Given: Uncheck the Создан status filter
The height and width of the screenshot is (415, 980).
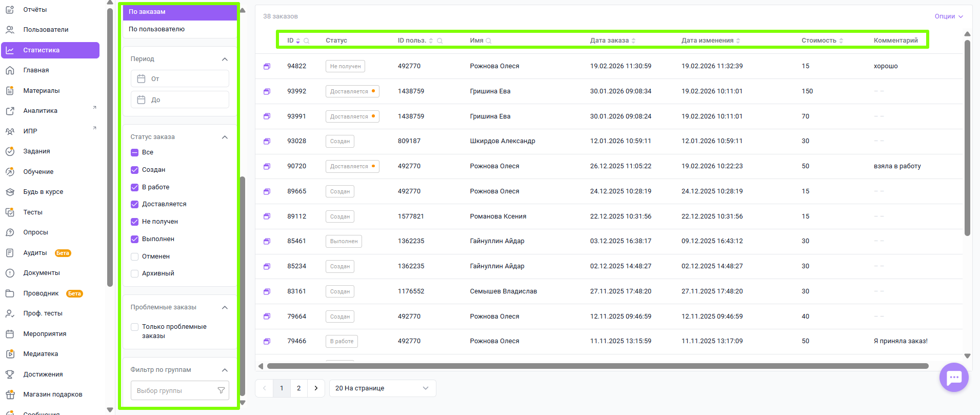Looking at the screenshot, I should (x=135, y=170).
